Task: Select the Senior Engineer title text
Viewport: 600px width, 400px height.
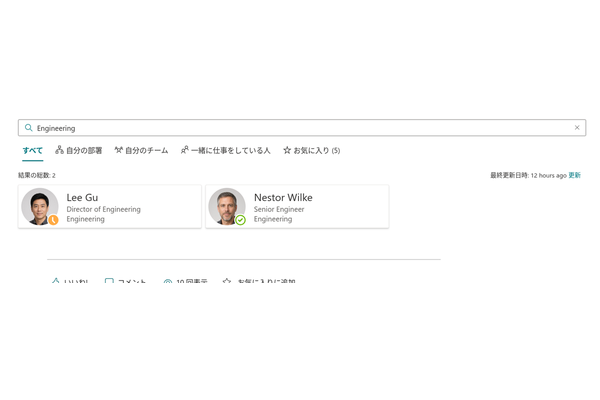Action: [x=279, y=209]
